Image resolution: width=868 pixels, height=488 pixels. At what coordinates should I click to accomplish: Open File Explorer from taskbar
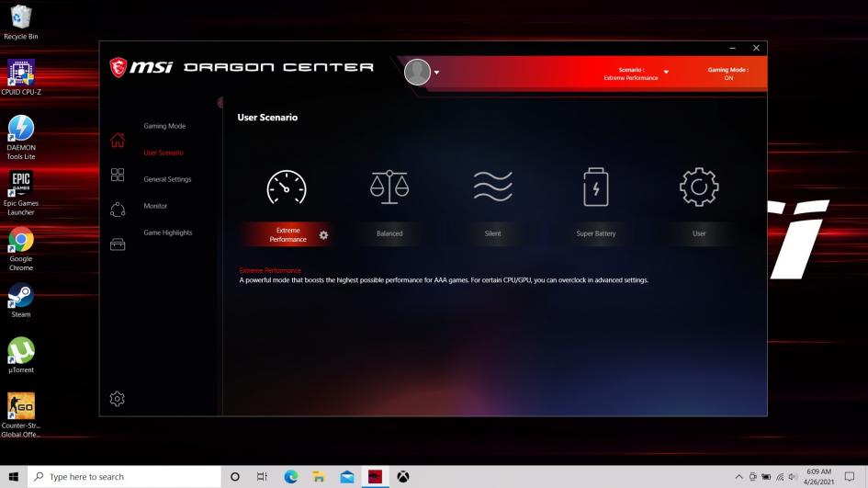[319, 477]
